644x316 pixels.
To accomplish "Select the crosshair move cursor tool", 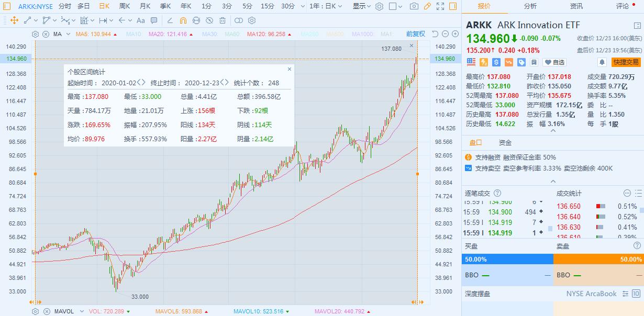I will pos(14,20).
